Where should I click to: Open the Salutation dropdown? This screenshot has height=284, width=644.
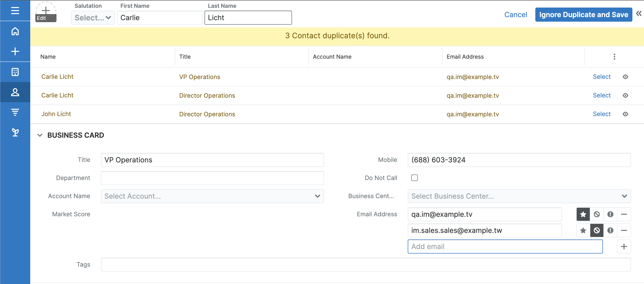(93, 18)
